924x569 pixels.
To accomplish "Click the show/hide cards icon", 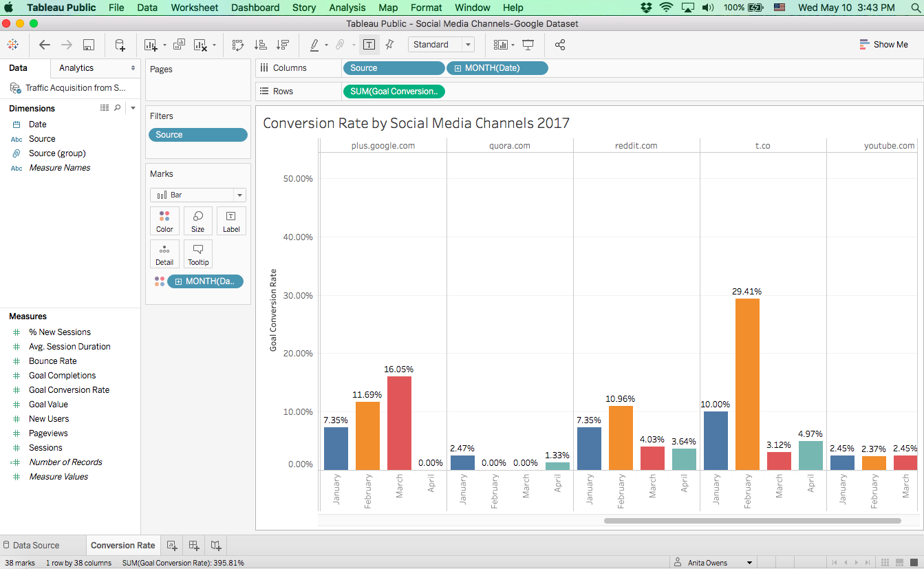I will 501,45.
